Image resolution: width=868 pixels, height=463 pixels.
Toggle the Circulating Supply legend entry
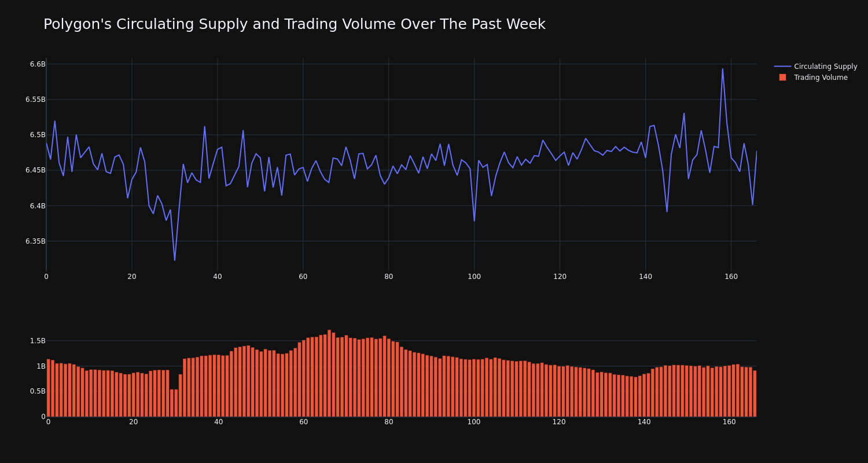coord(815,67)
